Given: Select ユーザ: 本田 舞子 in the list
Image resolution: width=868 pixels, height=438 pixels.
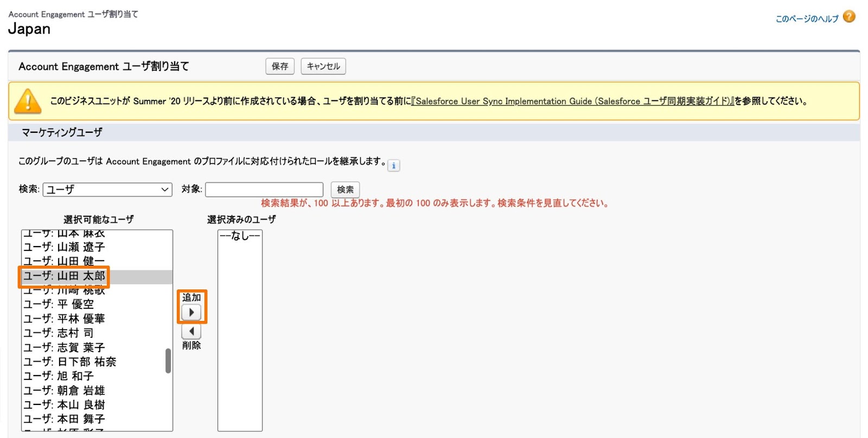Looking at the screenshot, I should tap(97, 419).
